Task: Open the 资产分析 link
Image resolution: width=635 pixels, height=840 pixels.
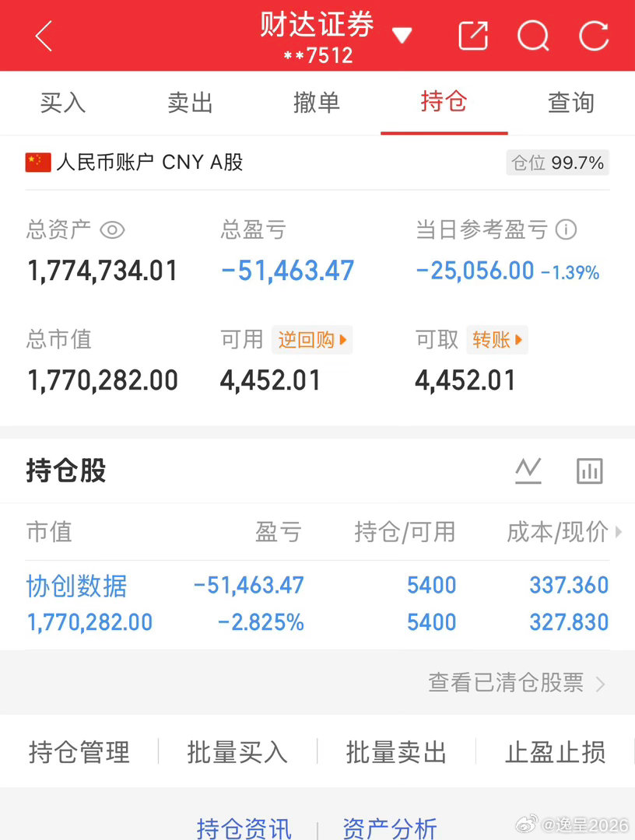Action: [x=390, y=828]
